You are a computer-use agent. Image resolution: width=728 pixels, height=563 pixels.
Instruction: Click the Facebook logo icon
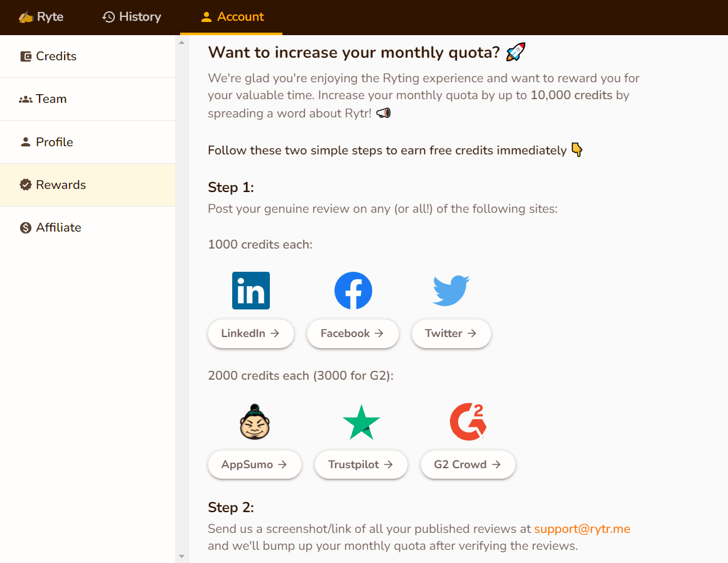point(353,291)
